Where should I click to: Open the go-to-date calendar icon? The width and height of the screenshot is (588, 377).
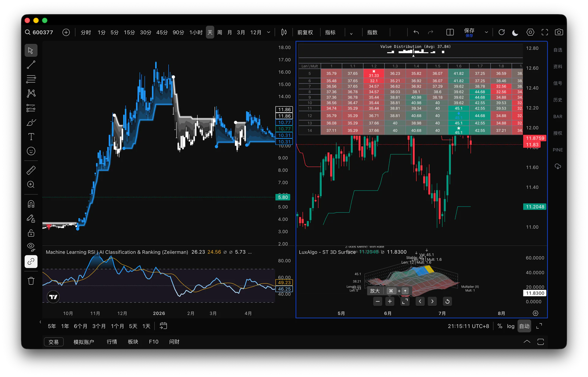(x=163, y=326)
